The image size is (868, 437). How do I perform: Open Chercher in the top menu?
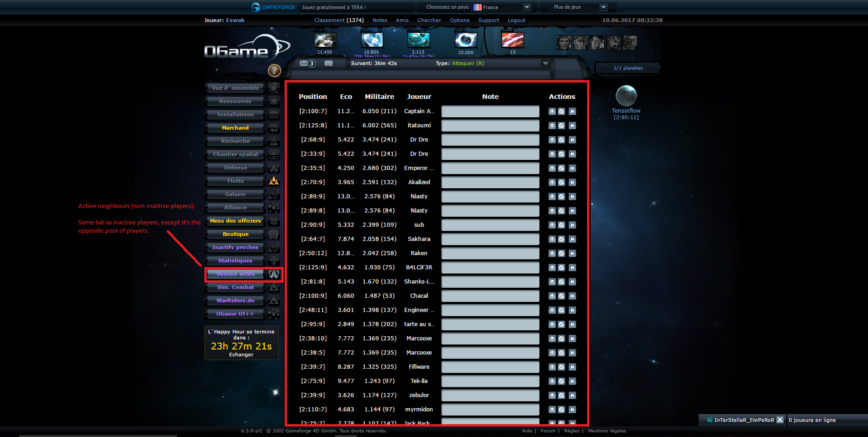(x=429, y=20)
